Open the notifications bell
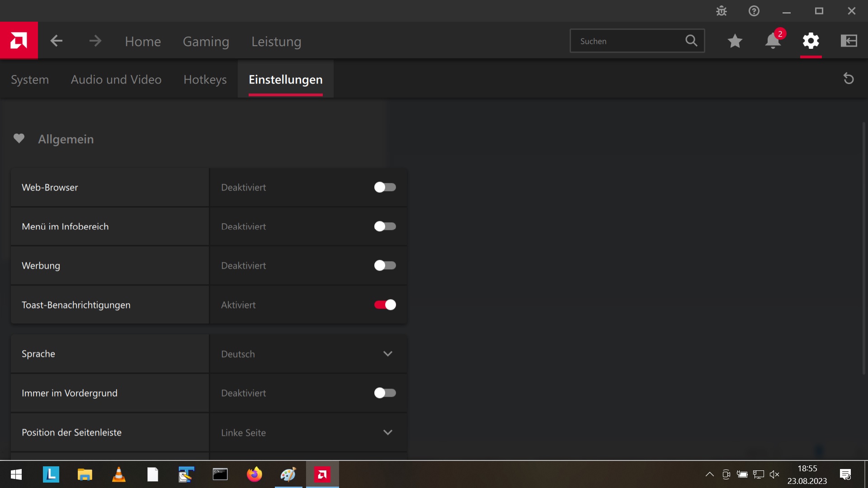This screenshot has width=868, height=488. [x=773, y=41]
